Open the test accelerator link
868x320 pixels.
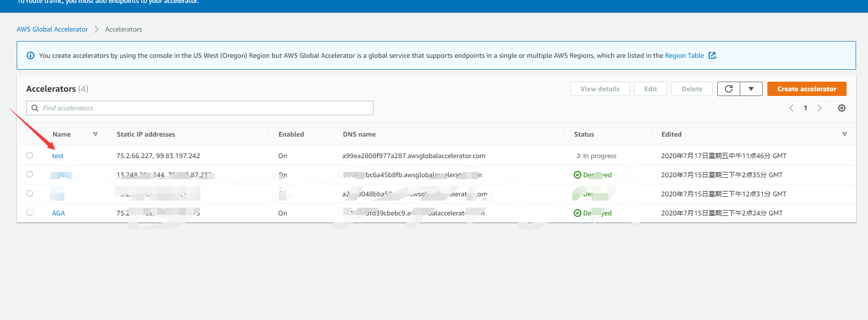(58, 156)
